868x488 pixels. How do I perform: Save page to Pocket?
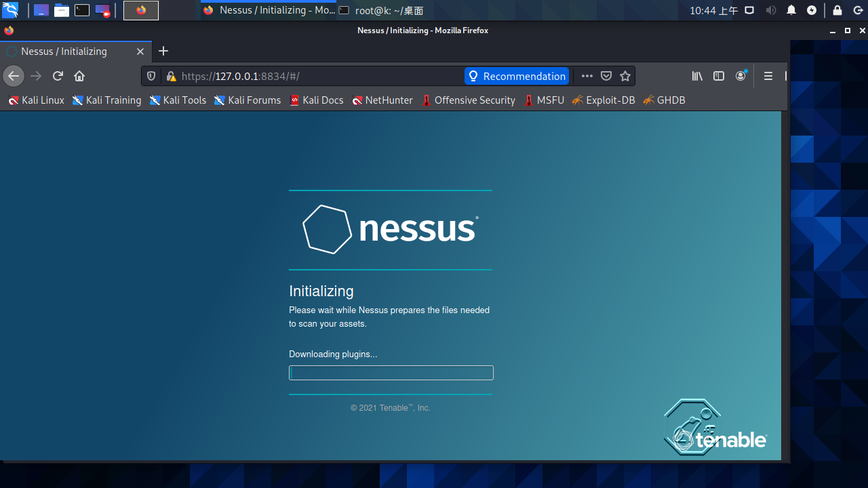coord(606,76)
